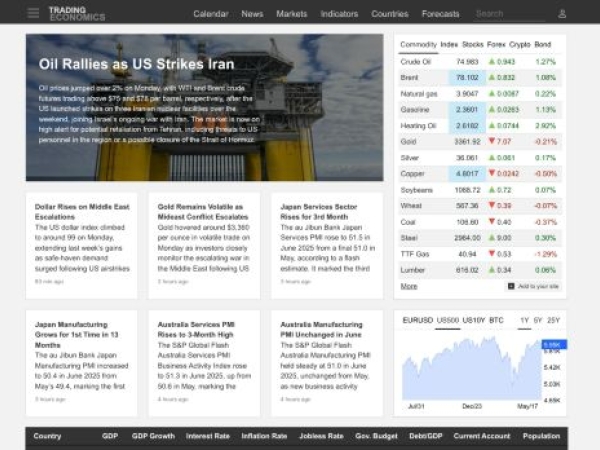The image size is (600, 450).
Task: Set chart range to 5Y
Action: 538,320
